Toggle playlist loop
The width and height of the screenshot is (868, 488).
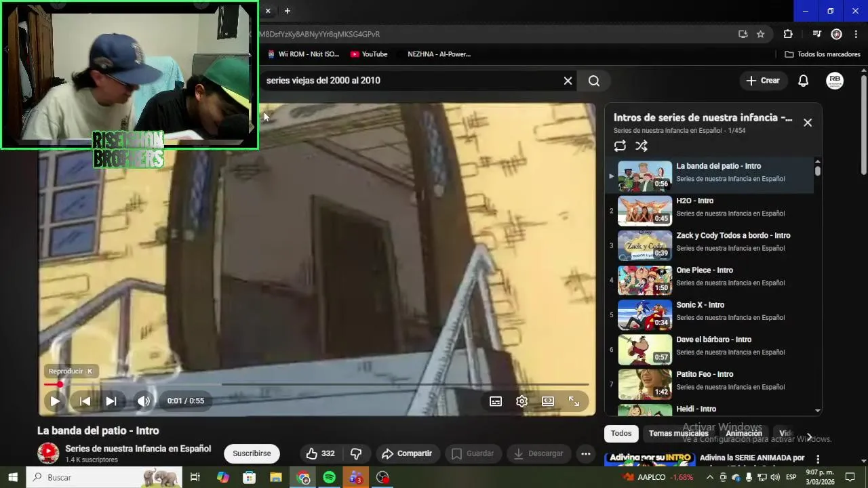[620, 146]
